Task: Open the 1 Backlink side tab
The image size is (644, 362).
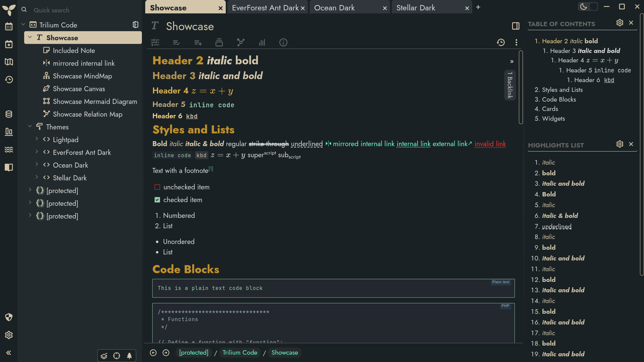Action: [x=510, y=85]
